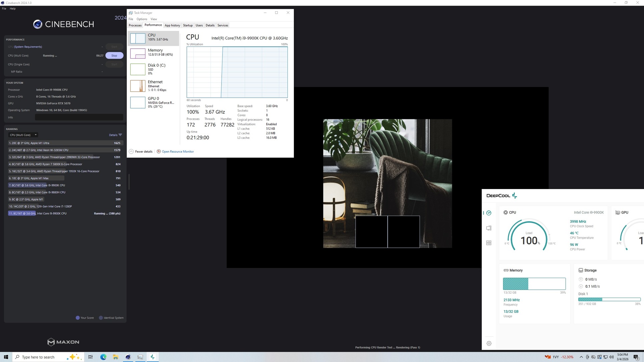Open DeepCool app from taskbar
Image resolution: width=644 pixels, height=362 pixels.
tap(152, 357)
